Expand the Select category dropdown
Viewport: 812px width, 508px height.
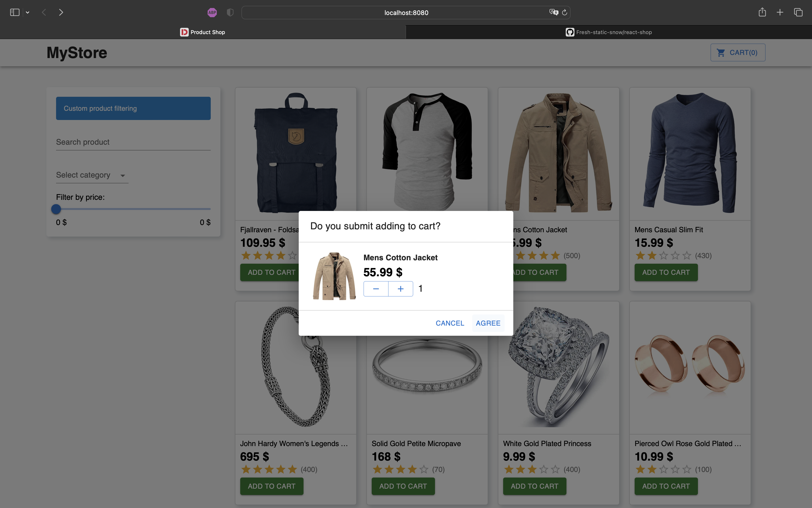point(92,175)
